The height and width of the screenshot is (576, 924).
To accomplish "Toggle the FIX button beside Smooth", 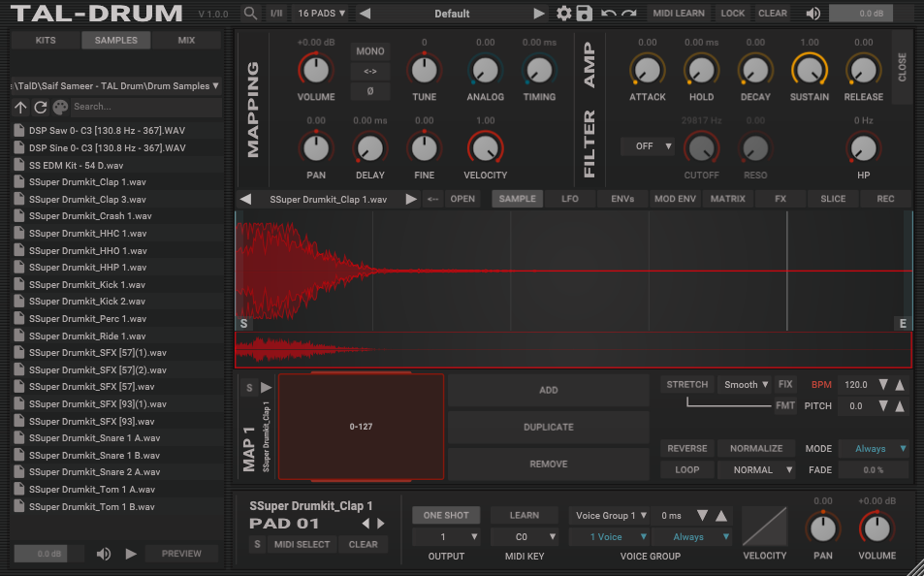I will pyautogui.click(x=785, y=384).
